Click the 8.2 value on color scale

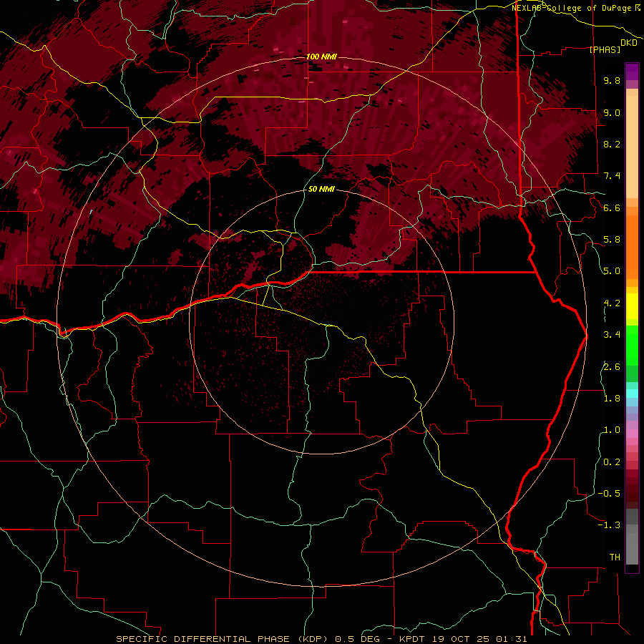point(612,144)
